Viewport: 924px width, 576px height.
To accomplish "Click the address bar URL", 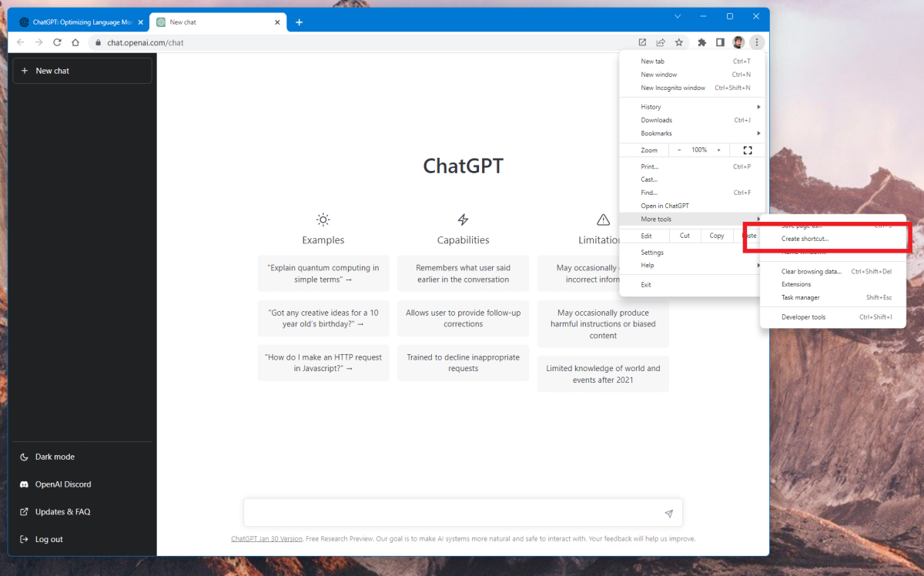I will point(146,43).
